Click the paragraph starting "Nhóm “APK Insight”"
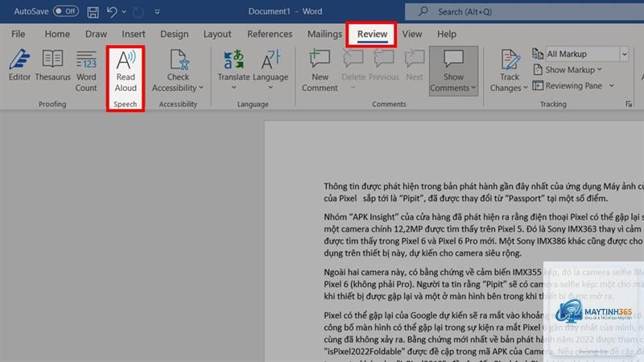 pyautogui.click(x=484, y=235)
